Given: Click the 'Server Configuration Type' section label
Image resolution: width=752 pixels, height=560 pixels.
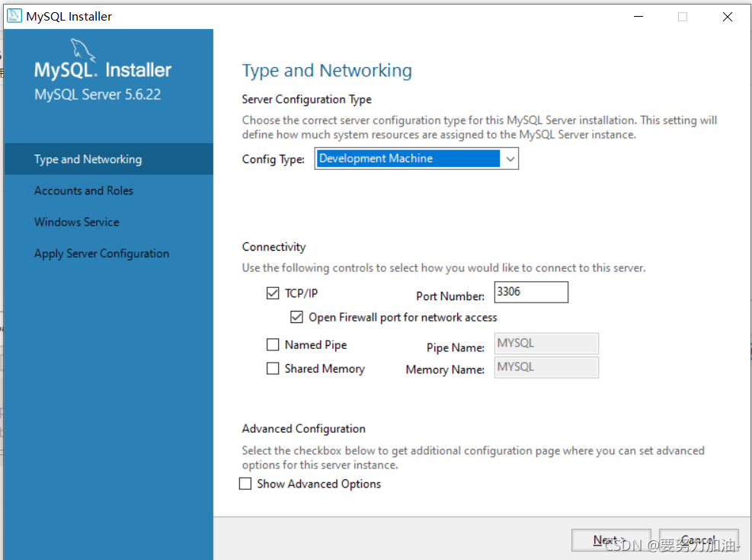Looking at the screenshot, I should (x=306, y=99).
